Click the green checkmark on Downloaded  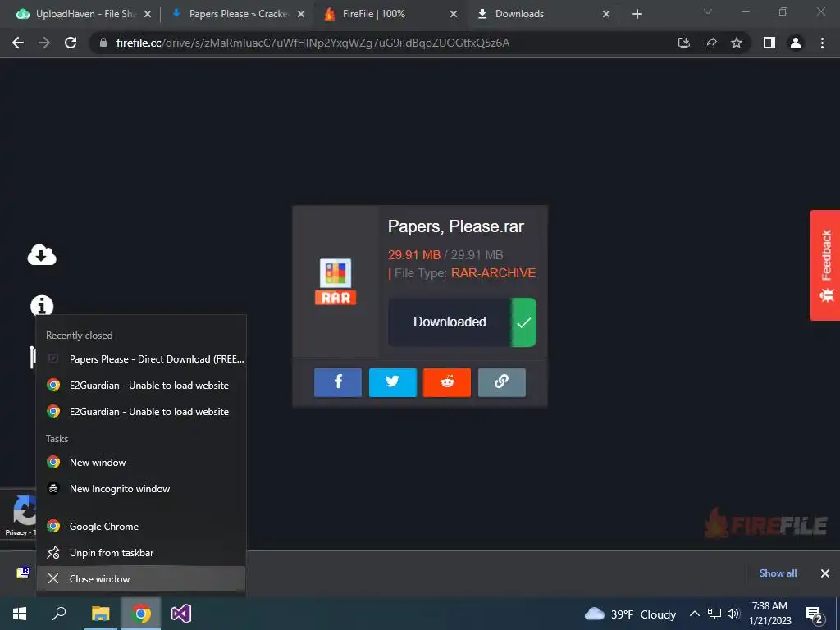pyautogui.click(x=523, y=322)
